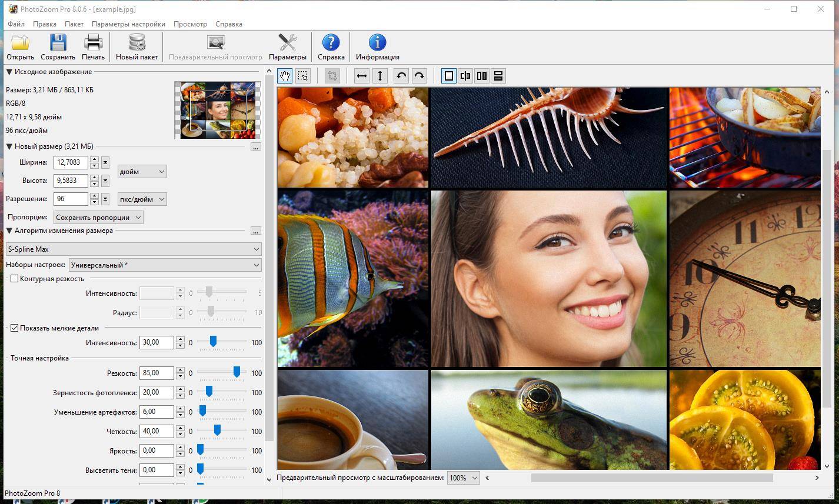The height and width of the screenshot is (504, 839).
Task: Click the Сохранить floppy disk icon
Action: pos(58,43)
